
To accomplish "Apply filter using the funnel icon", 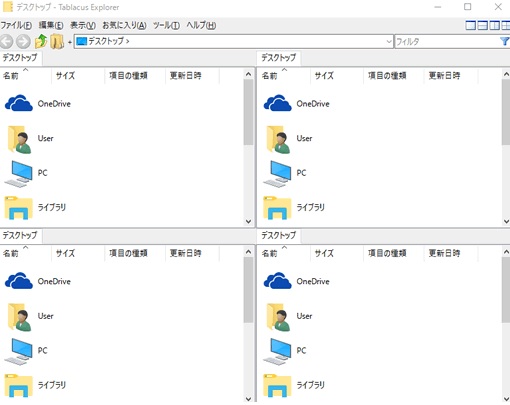I will point(505,41).
